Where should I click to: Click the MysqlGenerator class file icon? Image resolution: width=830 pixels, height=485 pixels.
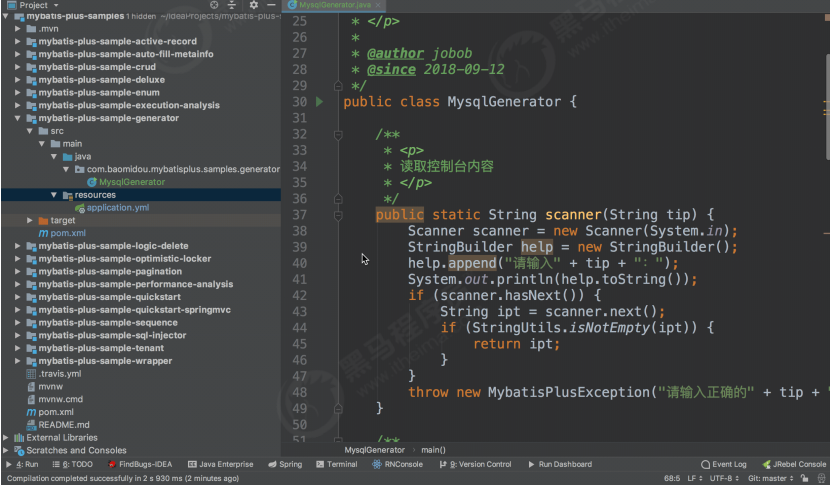coord(92,182)
